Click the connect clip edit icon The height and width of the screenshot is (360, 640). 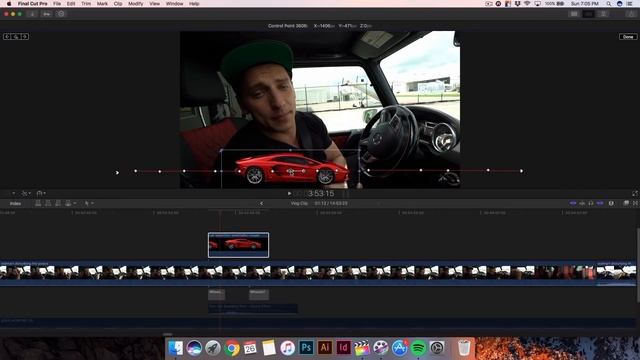pos(38,203)
